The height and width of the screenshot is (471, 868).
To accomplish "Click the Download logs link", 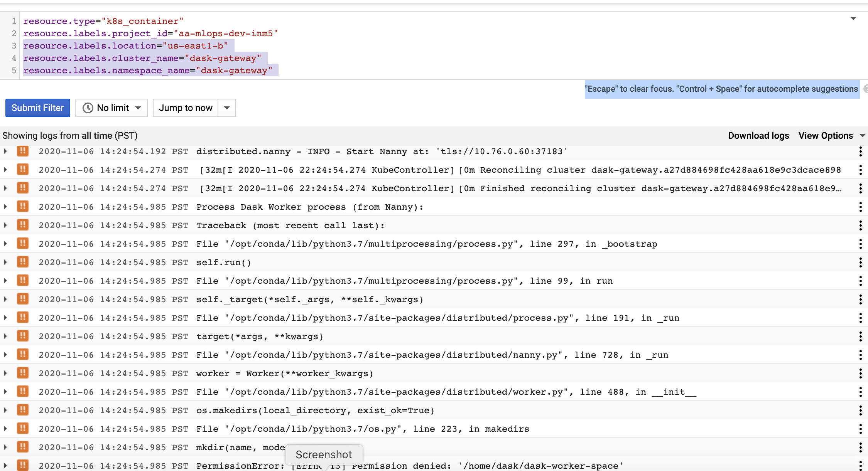I will click(x=758, y=136).
